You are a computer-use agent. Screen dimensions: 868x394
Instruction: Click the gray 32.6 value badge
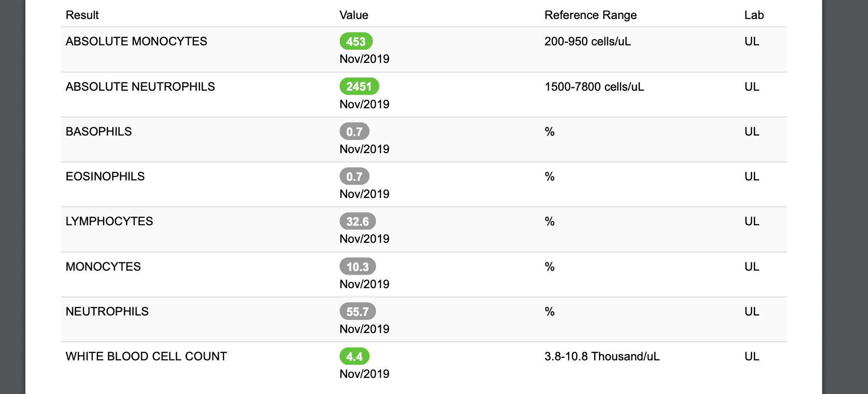[358, 221]
